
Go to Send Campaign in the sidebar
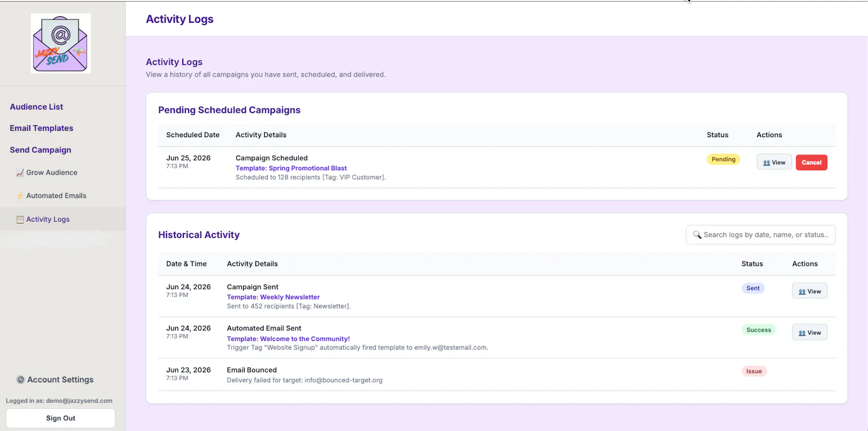pyautogui.click(x=40, y=150)
